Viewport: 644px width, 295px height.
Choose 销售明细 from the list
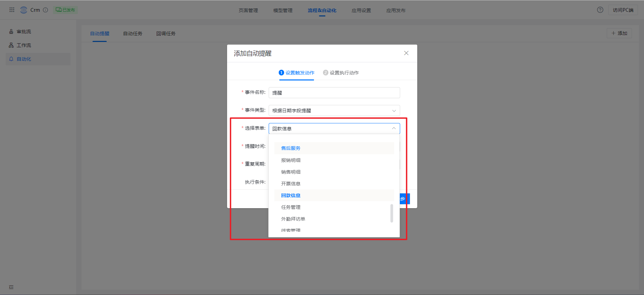(334, 172)
